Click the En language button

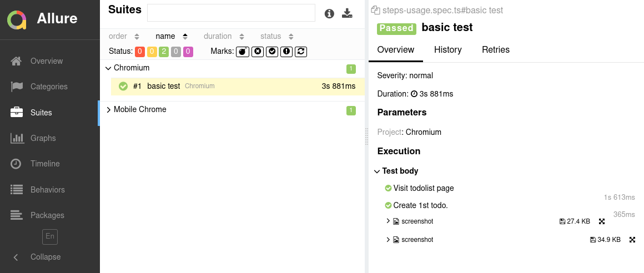(x=50, y=236)
